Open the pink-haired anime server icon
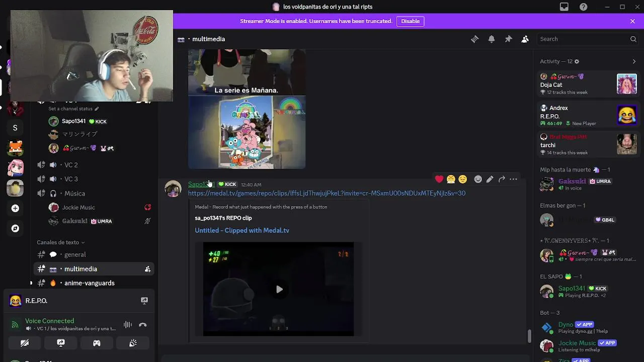Screen dimensions: 644x362 [x=15, y=168]
